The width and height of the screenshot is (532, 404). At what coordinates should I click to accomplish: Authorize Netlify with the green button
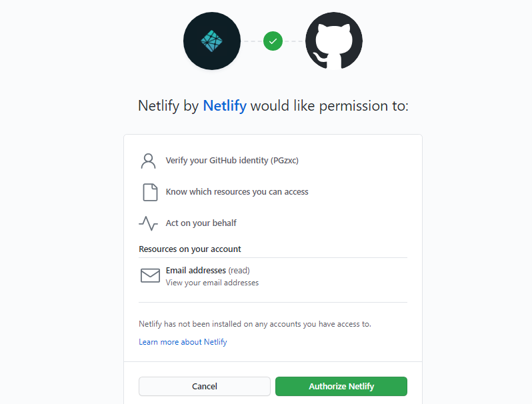pyautogui.click(x=341, y=387)
